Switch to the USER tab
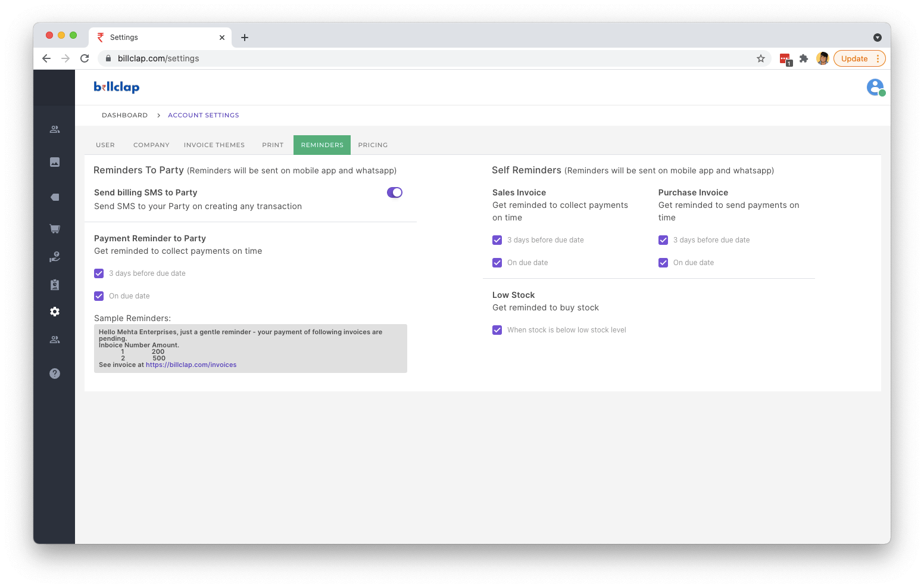 tap(105, 145)
